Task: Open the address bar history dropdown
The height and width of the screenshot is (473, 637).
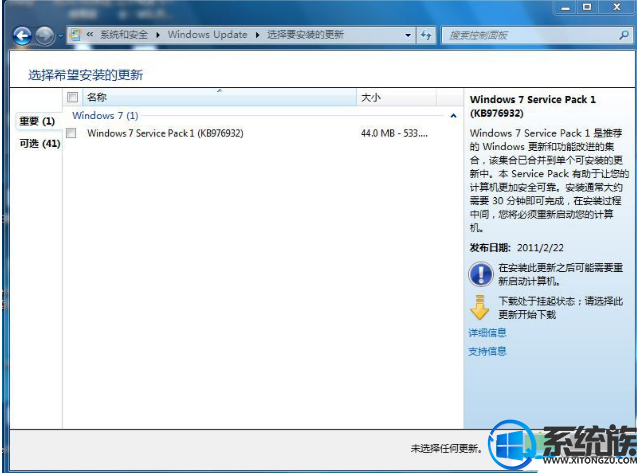Action: coord(408,35)
